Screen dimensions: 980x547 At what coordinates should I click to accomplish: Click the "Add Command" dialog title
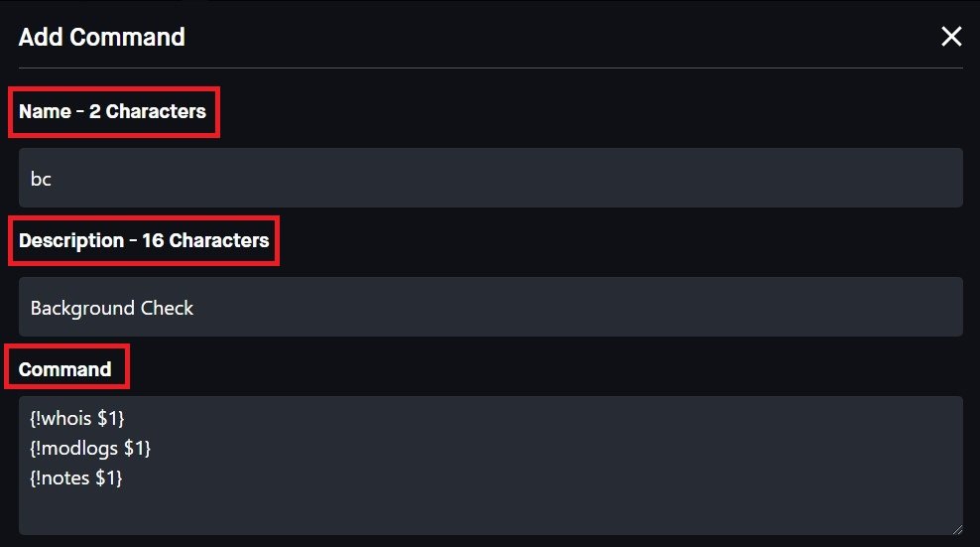(101, 38)
